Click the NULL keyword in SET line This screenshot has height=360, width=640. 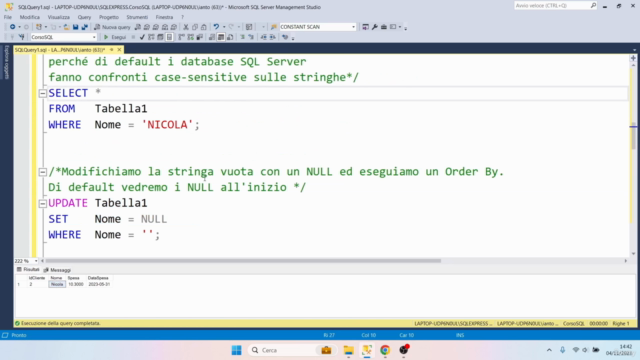(154, 219)
